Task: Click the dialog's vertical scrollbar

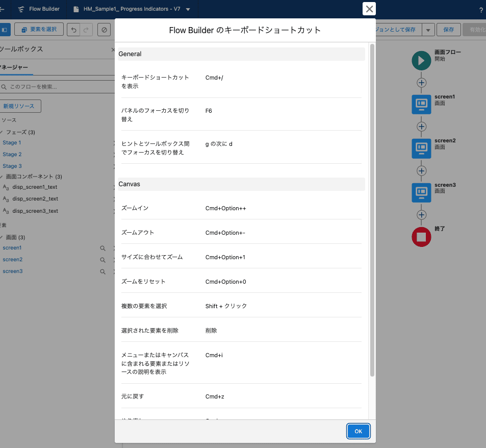Action: [372, 210]
